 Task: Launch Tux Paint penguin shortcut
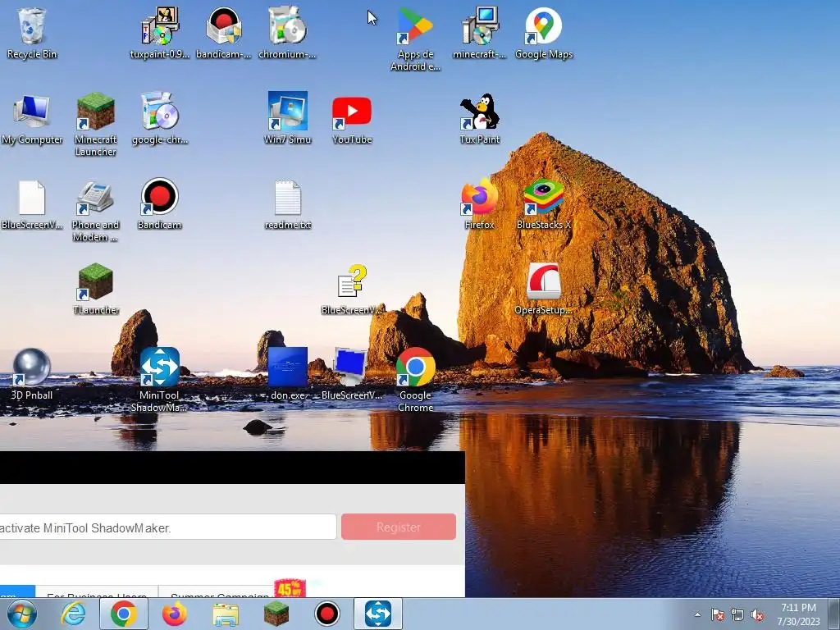(x=479, y=118)
